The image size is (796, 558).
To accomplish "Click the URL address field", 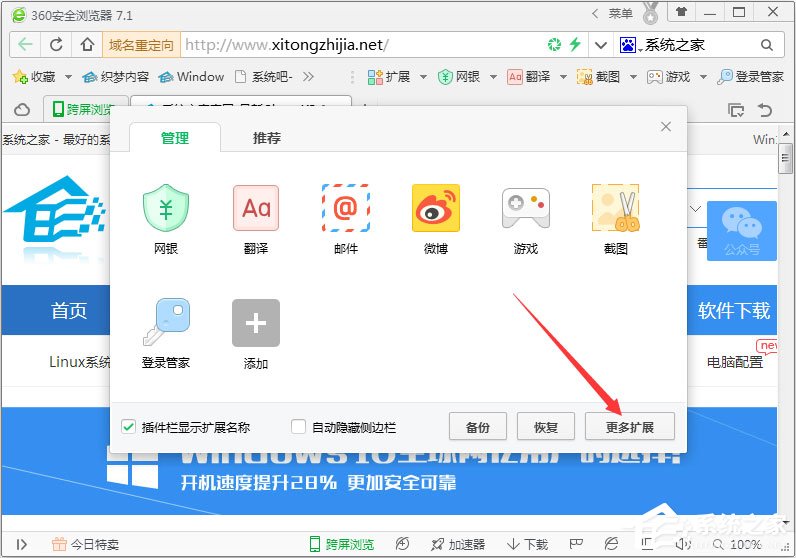I will pyautogui.click(x=360, y=45).
